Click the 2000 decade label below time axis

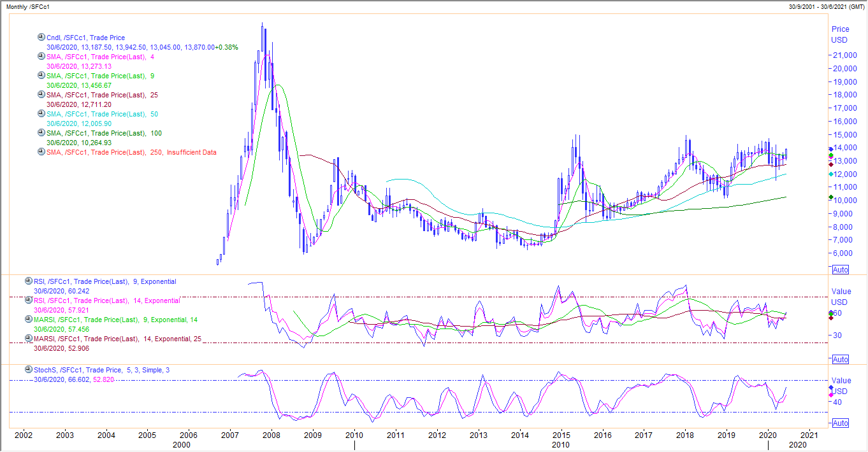click(181, 445)
